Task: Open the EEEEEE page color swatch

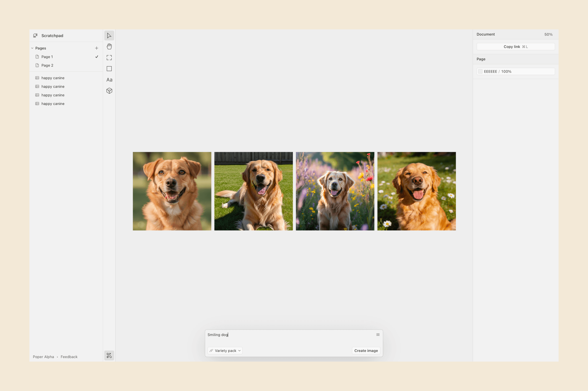Action: pyautogui.click(x=480, y=71)
